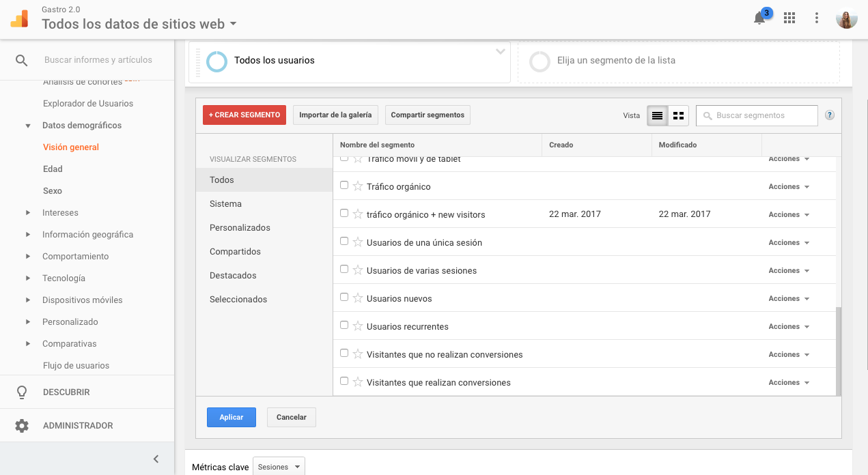Check Visitantes que realizan conversiones checkbox

click(x=344, y=380)
